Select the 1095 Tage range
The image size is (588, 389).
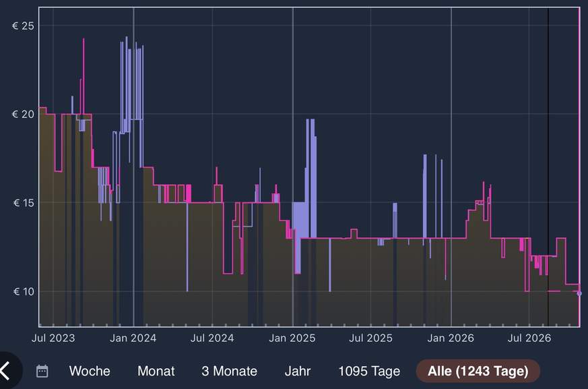369,371
